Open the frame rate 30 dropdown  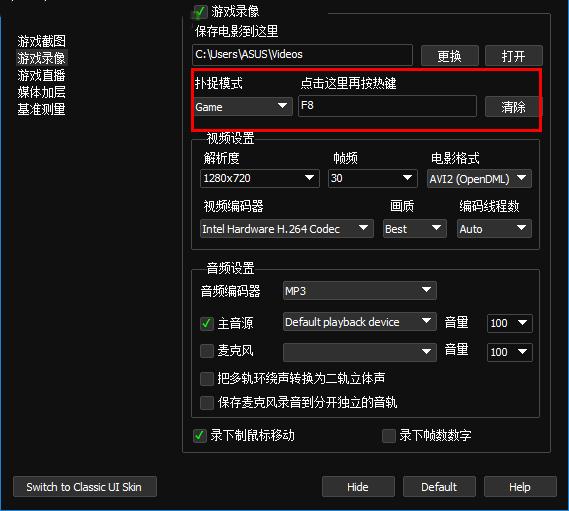(373, 178)
